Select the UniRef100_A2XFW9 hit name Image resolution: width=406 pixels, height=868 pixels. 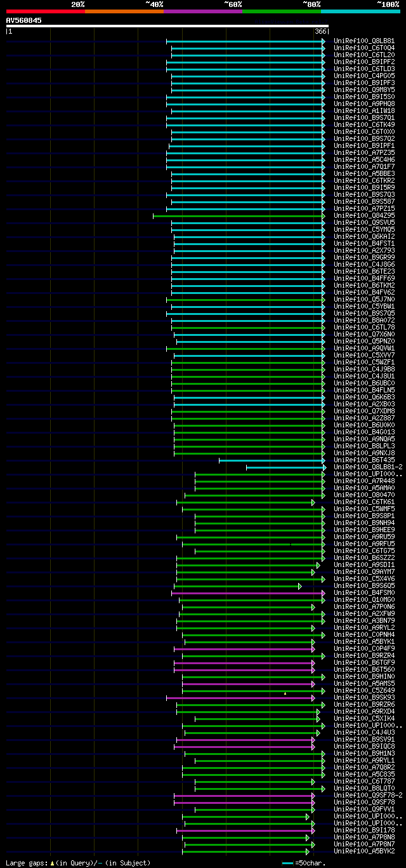click(364, 614)
